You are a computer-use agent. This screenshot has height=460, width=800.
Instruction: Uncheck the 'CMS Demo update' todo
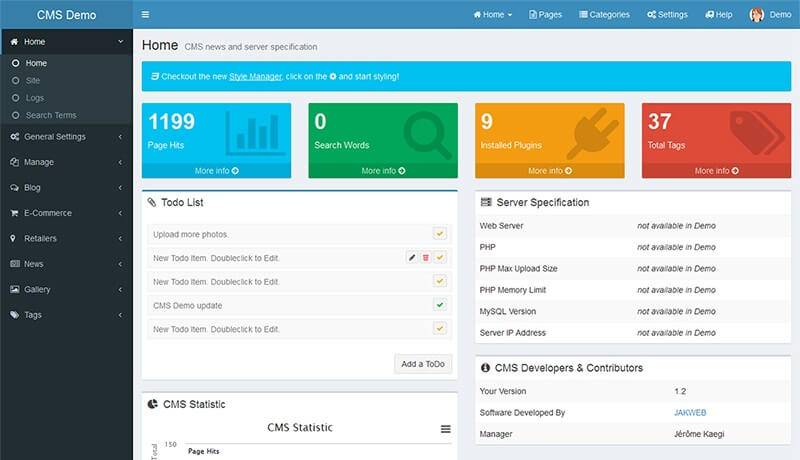[x=439, y=305]
